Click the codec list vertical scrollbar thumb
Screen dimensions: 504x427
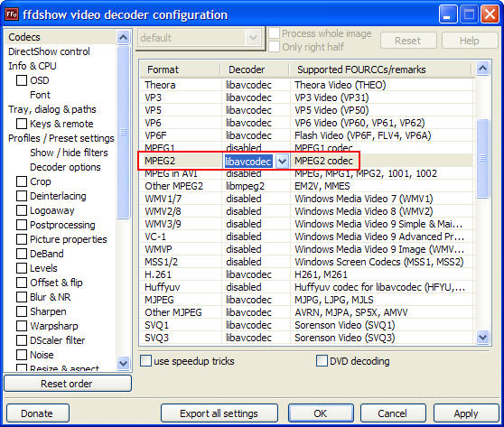pyautogui.click(x=483, y=158)
